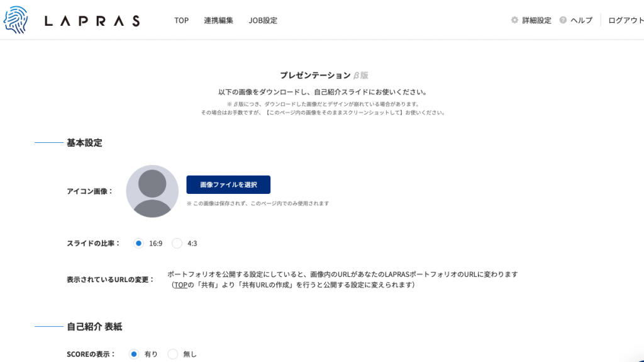The image size is (644, 362).
Task: Click the note この画像は保存されず text
Action: pos(258,203)
